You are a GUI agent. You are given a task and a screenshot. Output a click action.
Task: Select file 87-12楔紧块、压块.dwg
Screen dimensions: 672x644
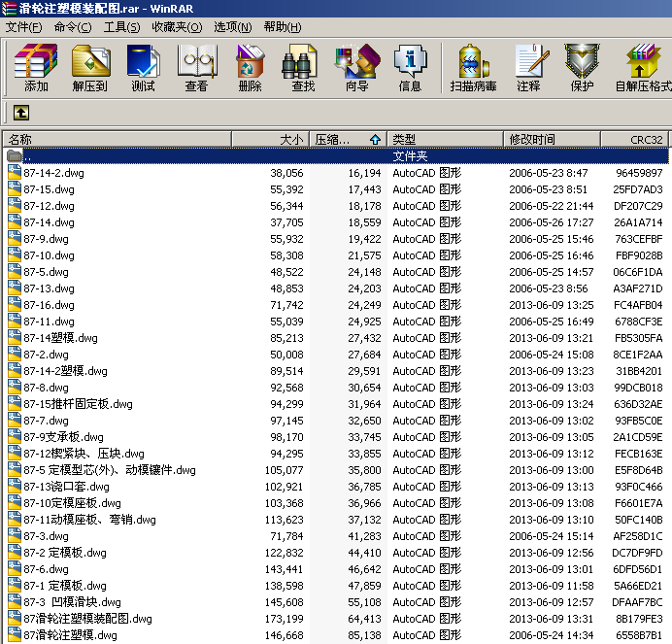[84, 454]
